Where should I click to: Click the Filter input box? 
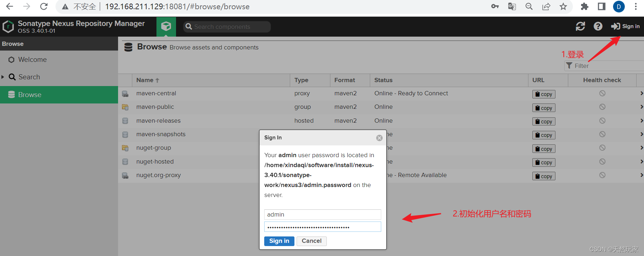tap(604, 66)
